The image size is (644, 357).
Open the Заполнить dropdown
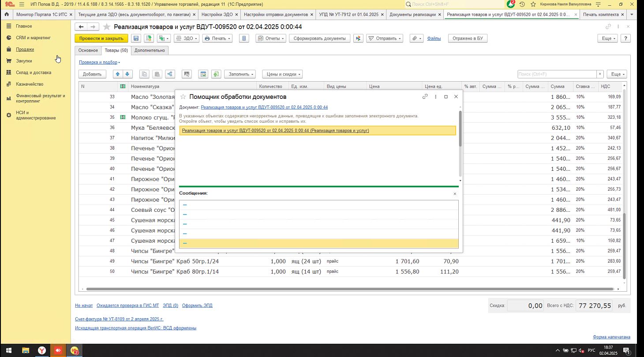[240, 74]
